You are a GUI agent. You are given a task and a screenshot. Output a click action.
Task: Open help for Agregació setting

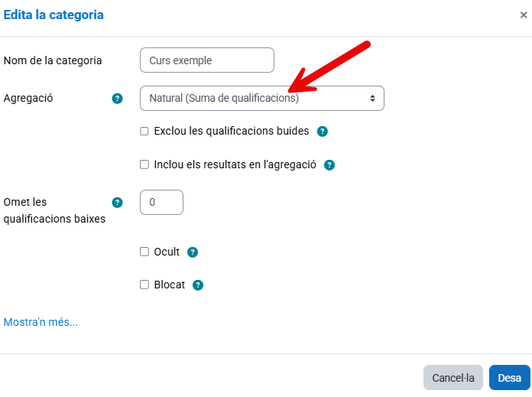117,99
